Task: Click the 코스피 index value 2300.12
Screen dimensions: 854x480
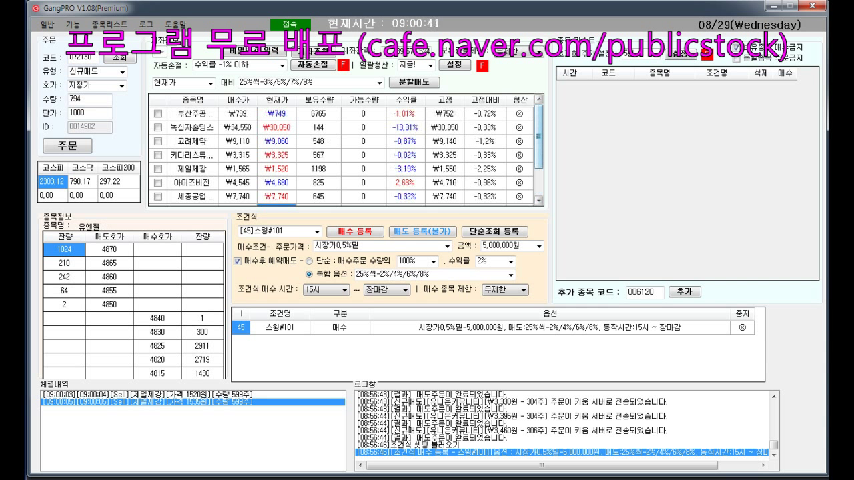Action: tap(52, 181)
